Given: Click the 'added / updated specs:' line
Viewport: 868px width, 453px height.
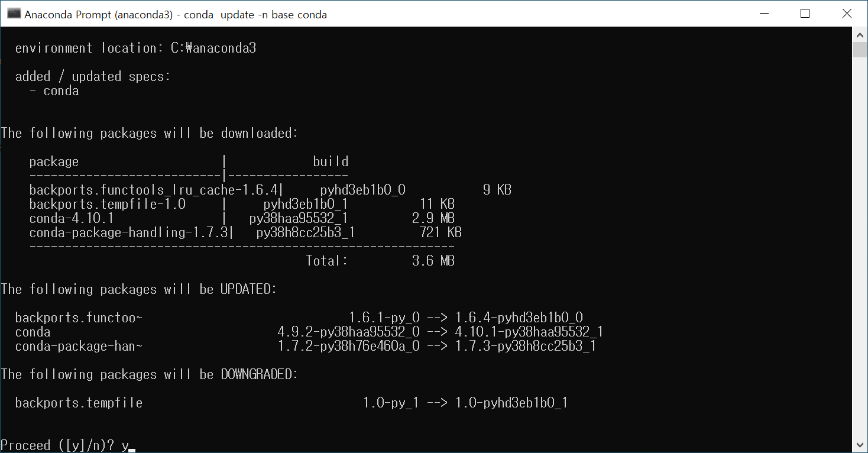Looking at the screenshot, I should pyautogui.click(x=93, y=76).
